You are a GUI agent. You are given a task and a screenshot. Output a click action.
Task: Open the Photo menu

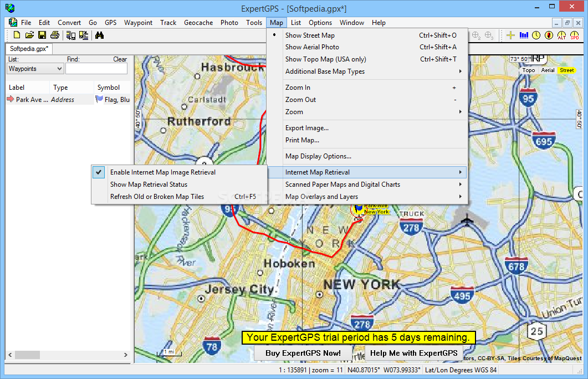point(229,23)
